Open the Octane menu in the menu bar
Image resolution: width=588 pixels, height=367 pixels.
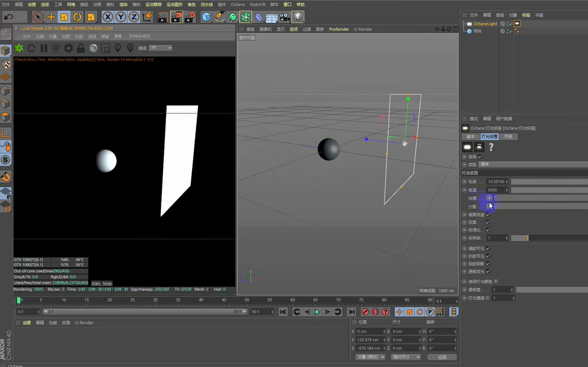pyautogui.click(x=238, y=4)
